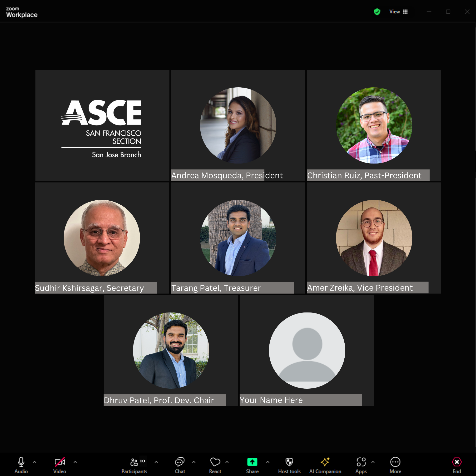Click the blank placeholder avatar
Image resolution: width=476 pixels, height=476 pixels.
(307, 351)
